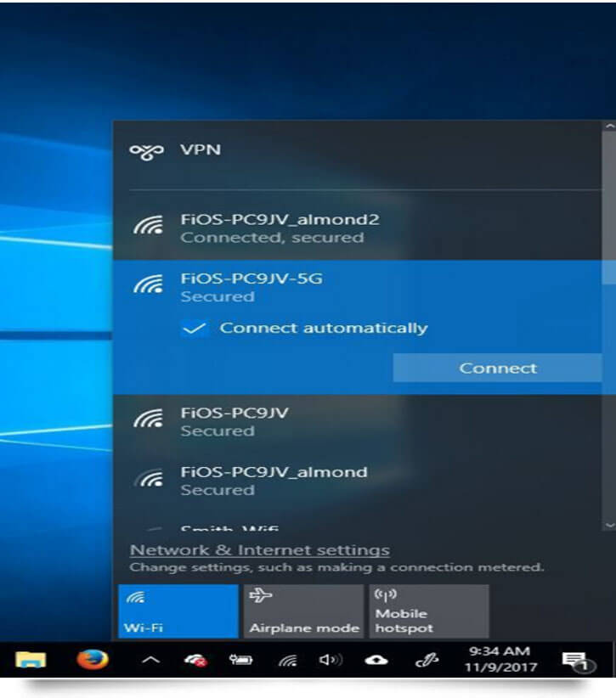Open the Action Center notification icon

coord(579,661)
